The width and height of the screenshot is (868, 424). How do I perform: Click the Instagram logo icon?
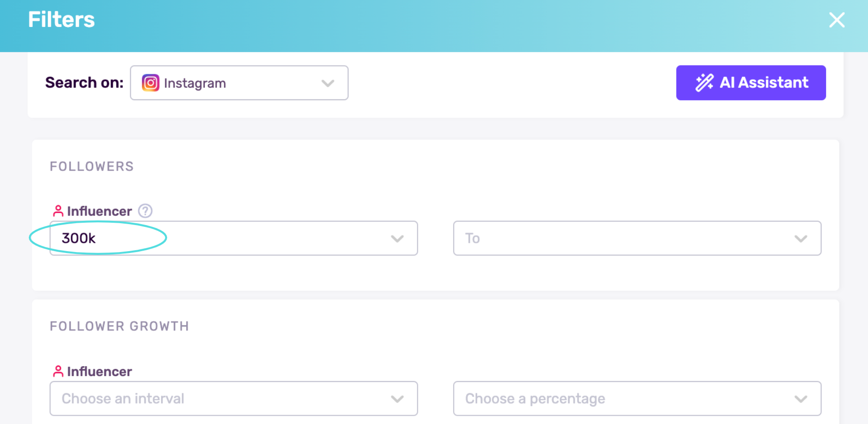pos(150,83)
